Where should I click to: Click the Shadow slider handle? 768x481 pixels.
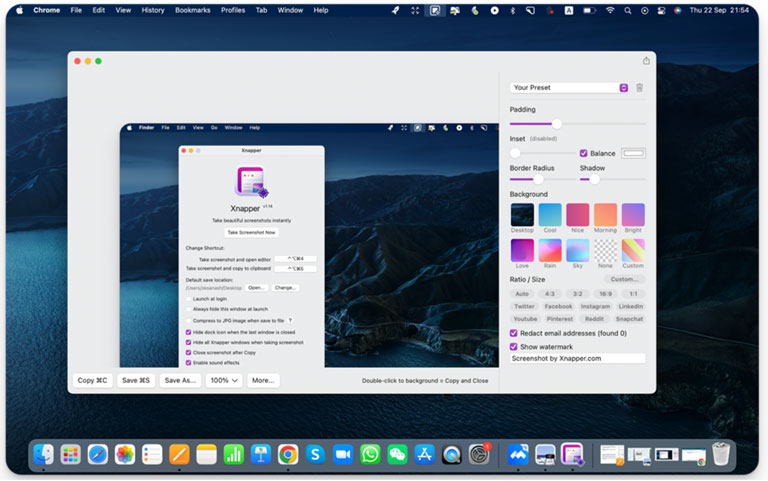tap(594, 179)
